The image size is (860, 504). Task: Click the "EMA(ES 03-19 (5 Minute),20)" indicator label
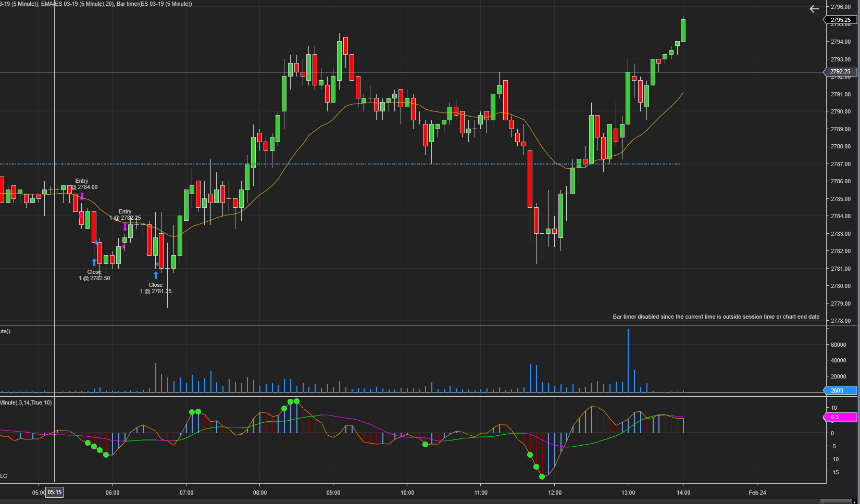click(x=77, y=4)
